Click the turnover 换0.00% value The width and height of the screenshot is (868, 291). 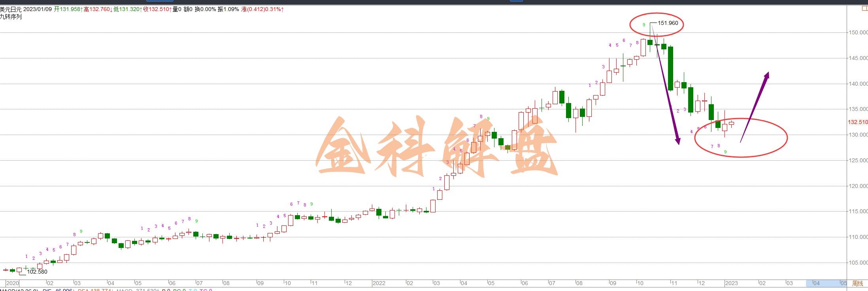click(x=205, y=9)
